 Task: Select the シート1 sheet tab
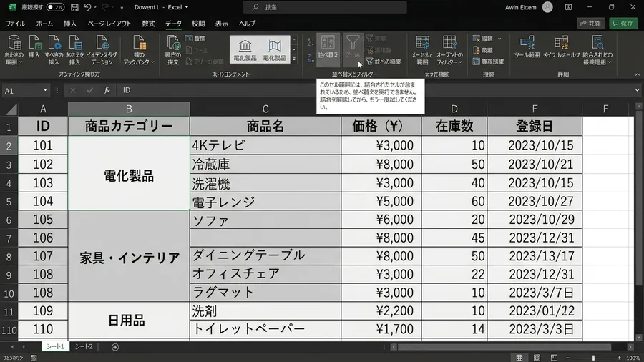tap(55, 347)
